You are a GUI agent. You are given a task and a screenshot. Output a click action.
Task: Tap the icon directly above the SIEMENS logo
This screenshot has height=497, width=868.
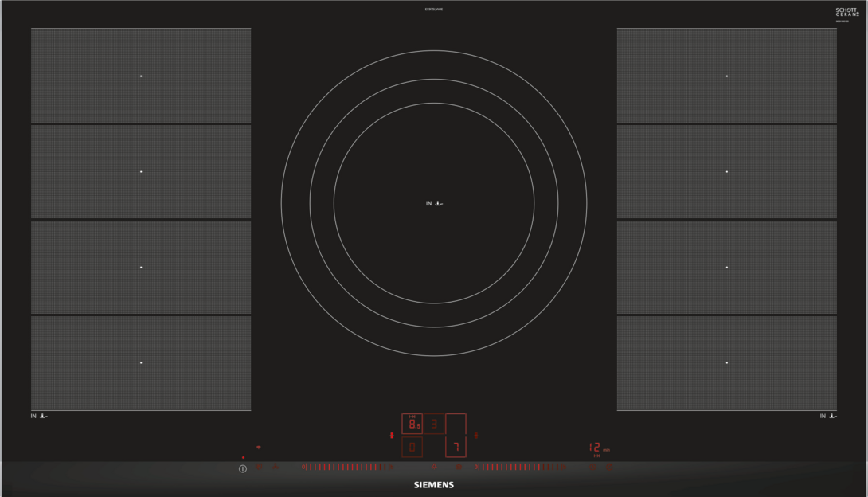(434, 467)
